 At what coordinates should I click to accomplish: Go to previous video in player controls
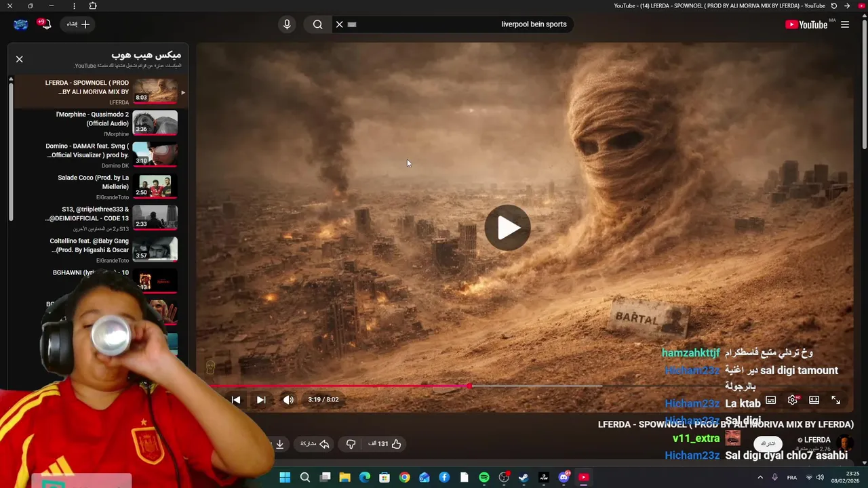236,400
